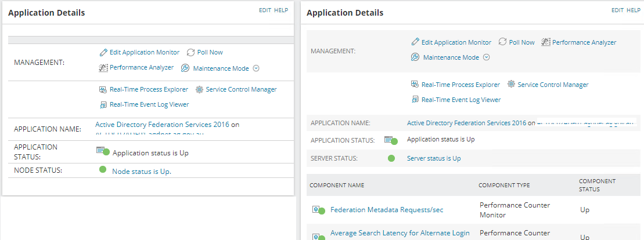644x240 pixels.
Task: Click the green Node Status indicator icon
Action: 103,170
